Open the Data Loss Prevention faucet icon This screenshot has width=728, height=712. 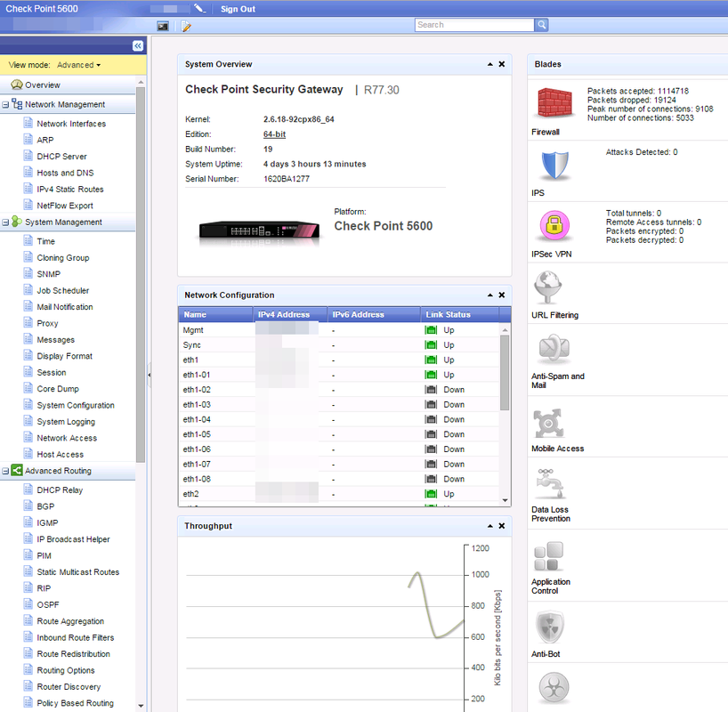click(x=549, y=483)
